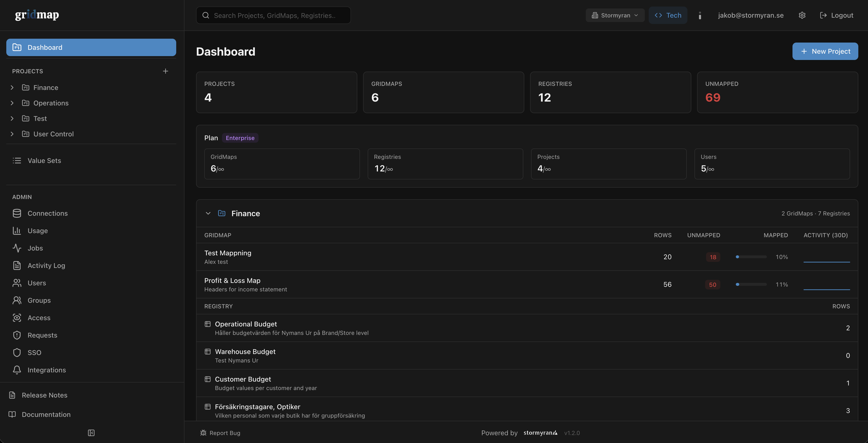Expand the User Control project

tap(12, 134)
